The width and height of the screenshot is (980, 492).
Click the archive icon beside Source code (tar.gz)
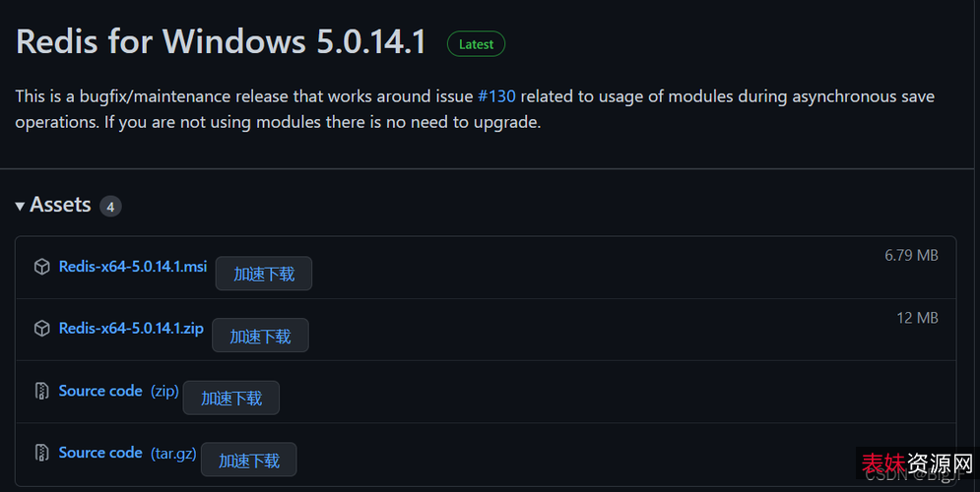click(41, 454)
